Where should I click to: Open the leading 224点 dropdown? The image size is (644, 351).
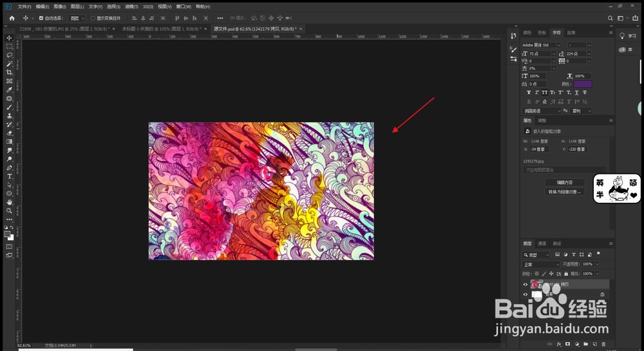(589, 54)
